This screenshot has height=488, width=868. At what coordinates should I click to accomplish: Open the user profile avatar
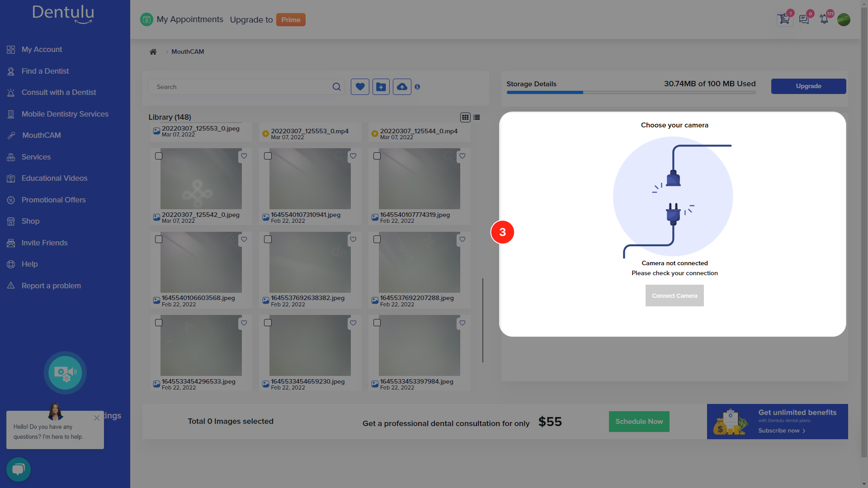(x=844, y=19)
